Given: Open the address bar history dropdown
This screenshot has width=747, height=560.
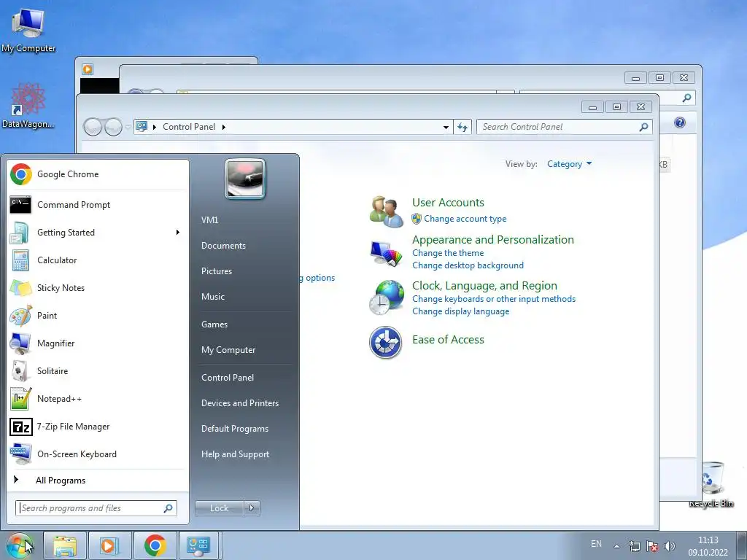Looking at the screenshot, I should point(446,127).
